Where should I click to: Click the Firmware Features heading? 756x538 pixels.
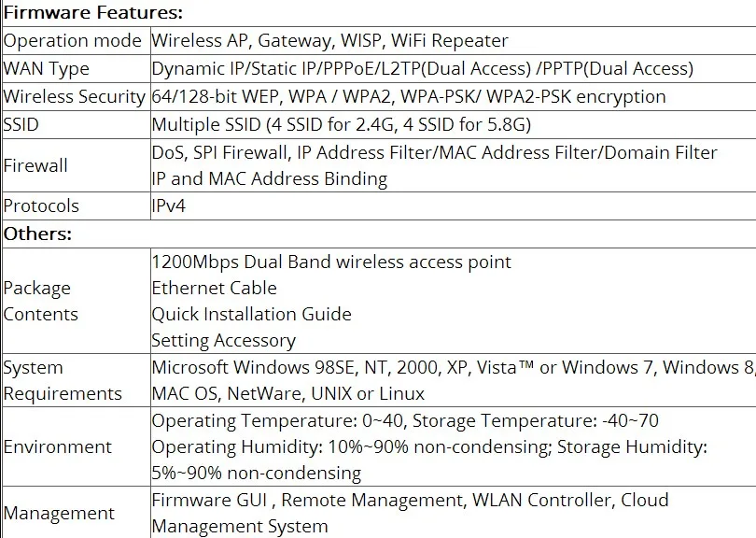tap(93, 13)
